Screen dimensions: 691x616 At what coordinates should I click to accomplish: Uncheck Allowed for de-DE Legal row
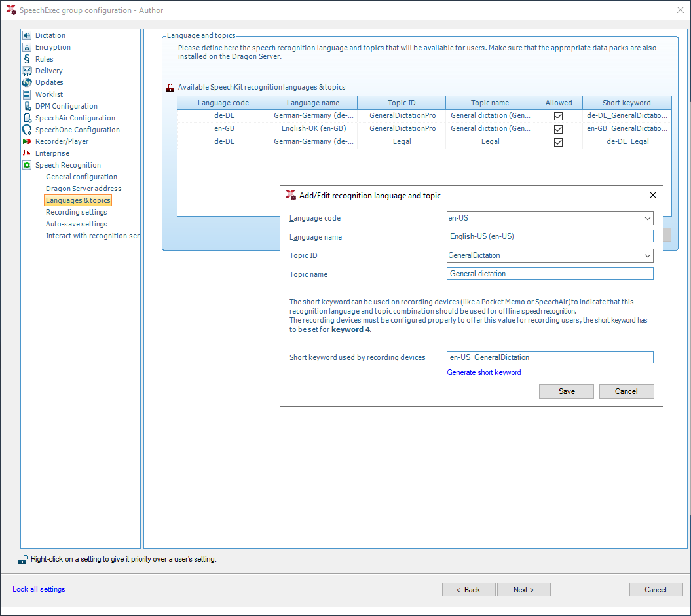click(558, 142)
